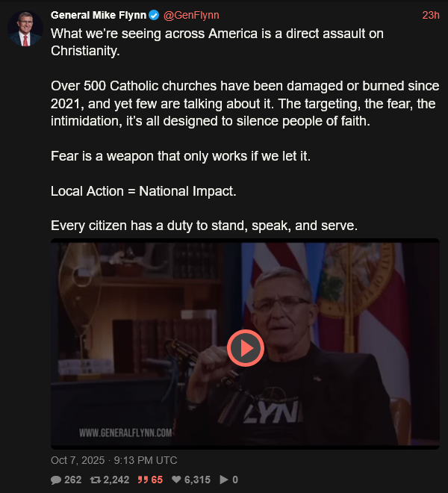Click the General Mike Flynn display name

tap(99, 15)
